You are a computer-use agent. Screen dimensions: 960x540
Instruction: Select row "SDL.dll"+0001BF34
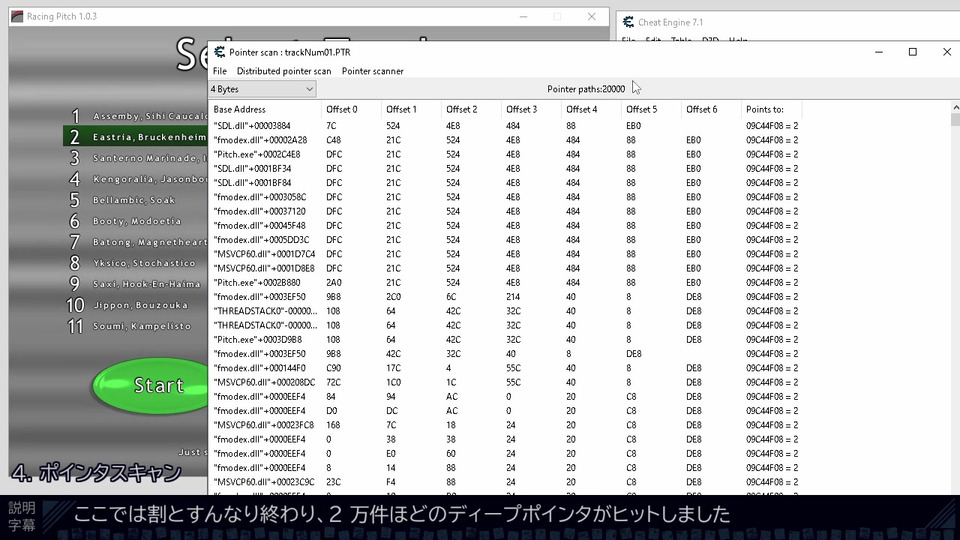[x=506, y=169]
